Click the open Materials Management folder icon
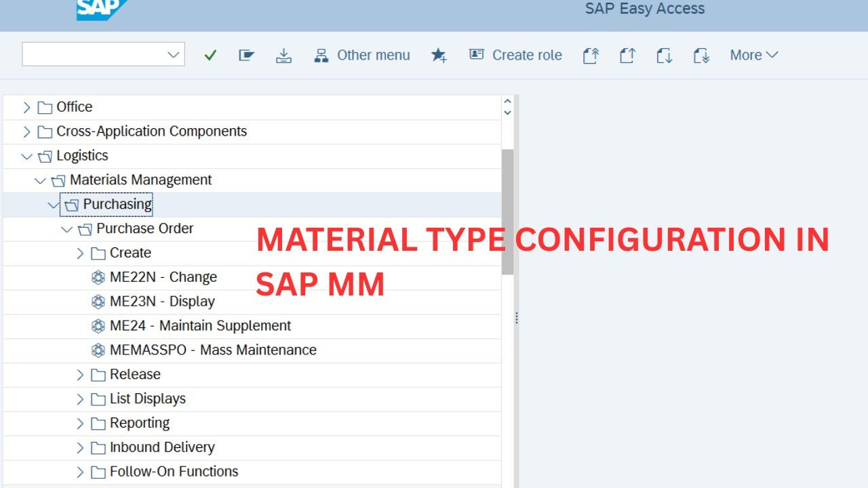The image size is (868, 488). [x=58, y=181]
